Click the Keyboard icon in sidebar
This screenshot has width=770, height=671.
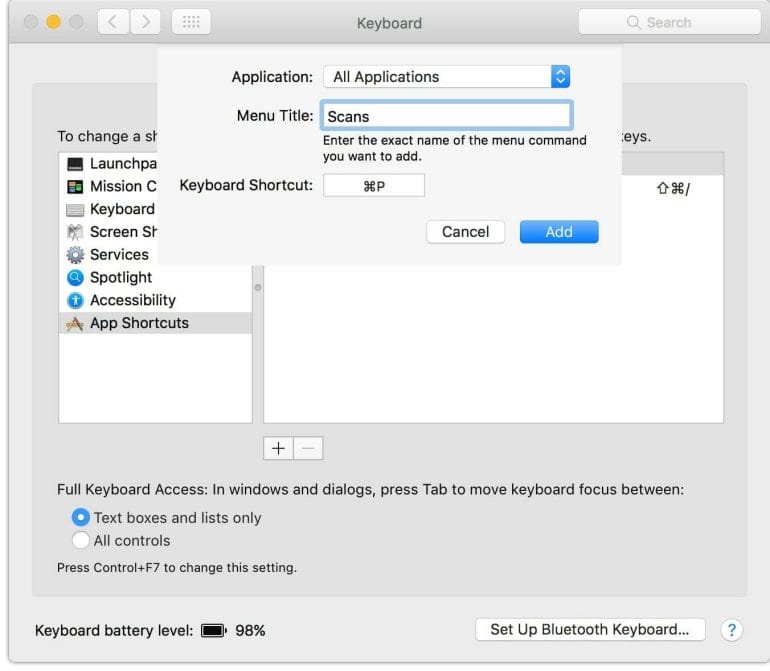[x=75, y=210]
